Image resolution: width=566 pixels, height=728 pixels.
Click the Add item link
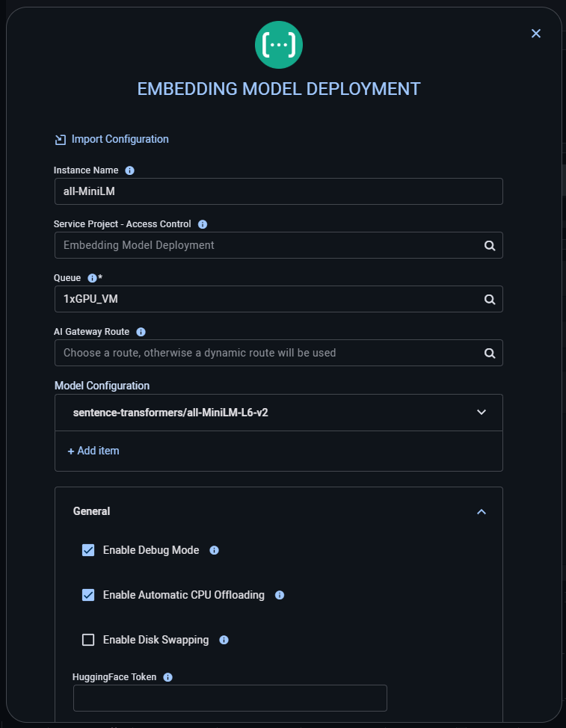pyautogui.click(x=93, y=451)
